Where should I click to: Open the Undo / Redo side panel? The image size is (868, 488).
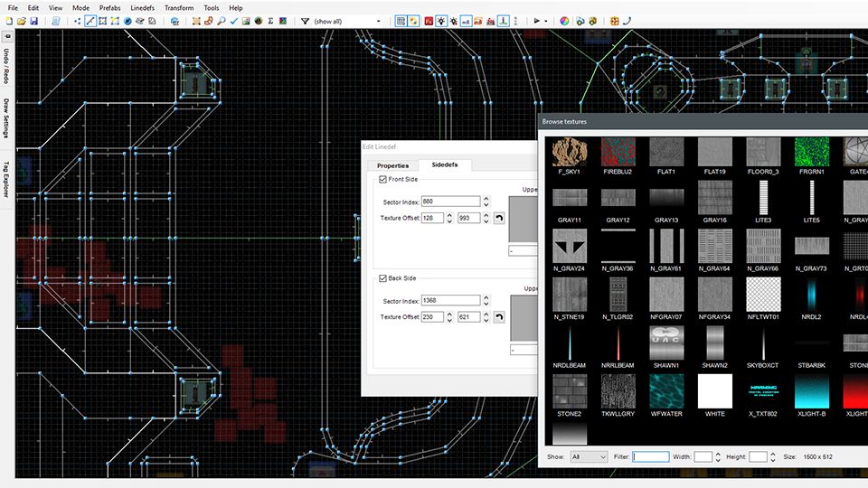click(6, 64)
